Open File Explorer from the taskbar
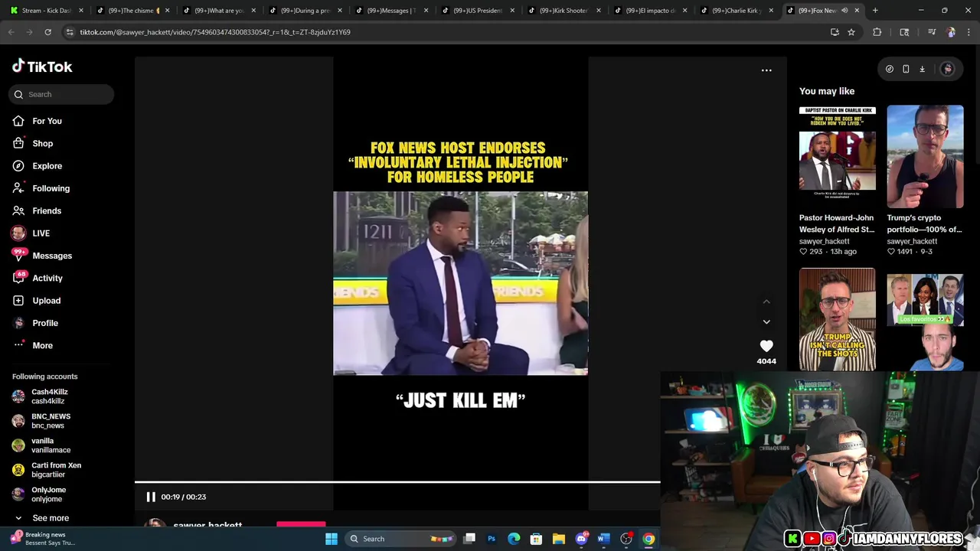This screenshot has width=980, height=551. pyautogui.click(x=559, y=539)
